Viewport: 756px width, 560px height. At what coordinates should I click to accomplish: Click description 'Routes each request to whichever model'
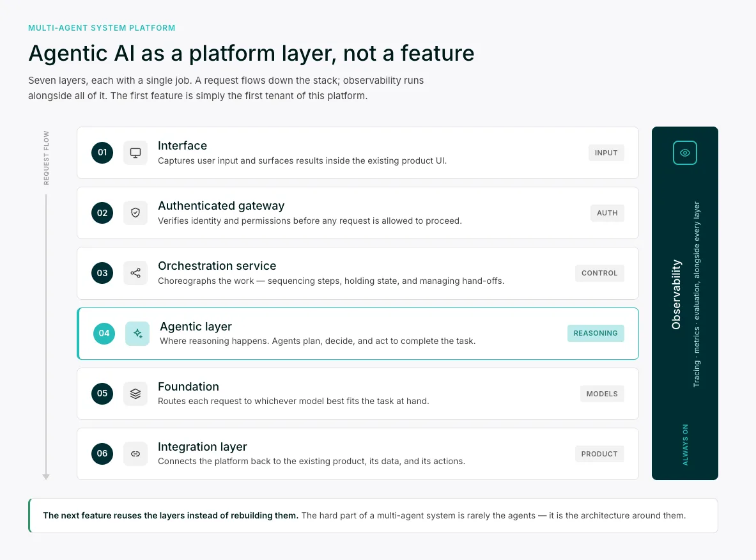click(x=293, y=401)
